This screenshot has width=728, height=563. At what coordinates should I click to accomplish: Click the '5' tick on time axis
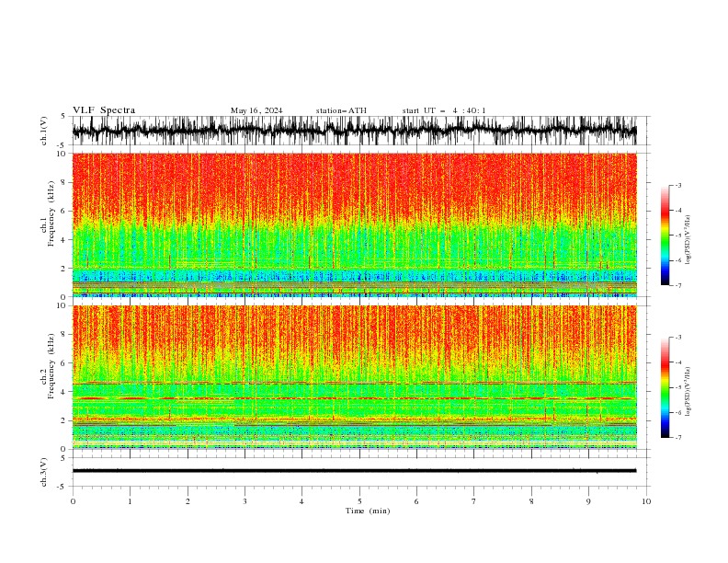tap(359, 501)
